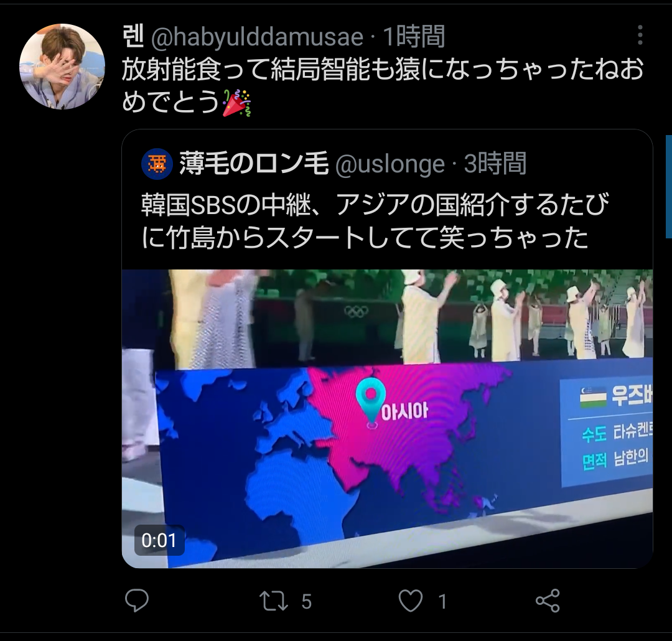Viewport: 672px width, 641px height.
Task: View the retweet count 5
Action: (x=306, y=602)
